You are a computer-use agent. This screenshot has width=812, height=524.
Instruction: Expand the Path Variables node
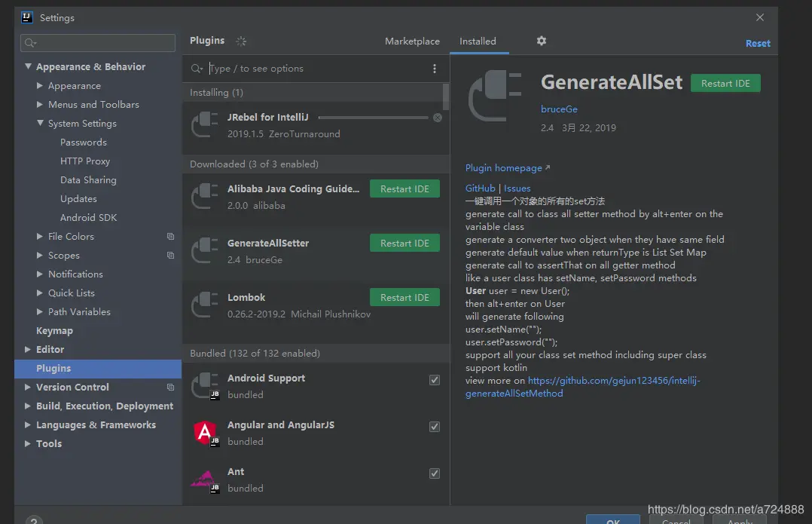pos(40,311)
